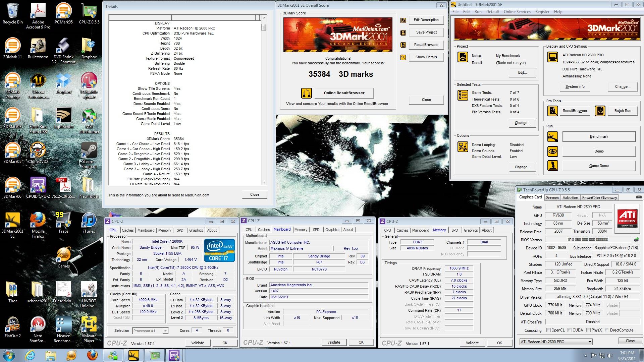This screenshot has width=644, height=362.
Task: Launch Fraps desktop icon
Action: click(x=63, y=223)
